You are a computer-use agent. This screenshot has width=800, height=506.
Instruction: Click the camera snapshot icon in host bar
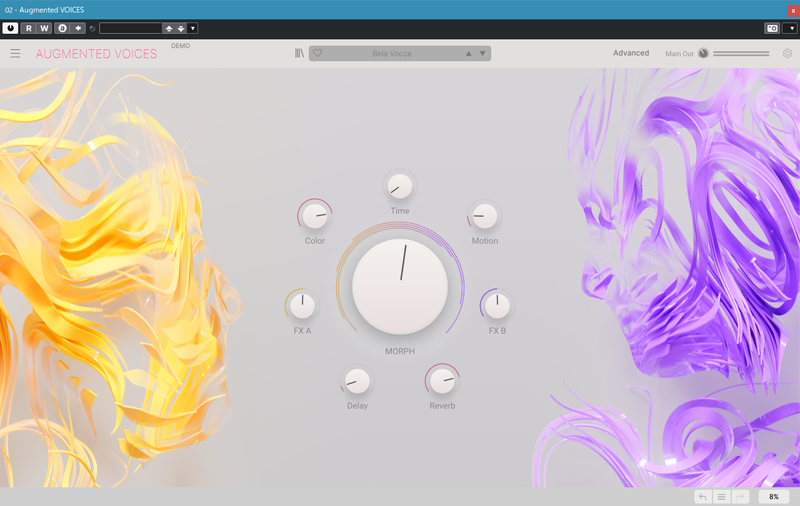772,28
